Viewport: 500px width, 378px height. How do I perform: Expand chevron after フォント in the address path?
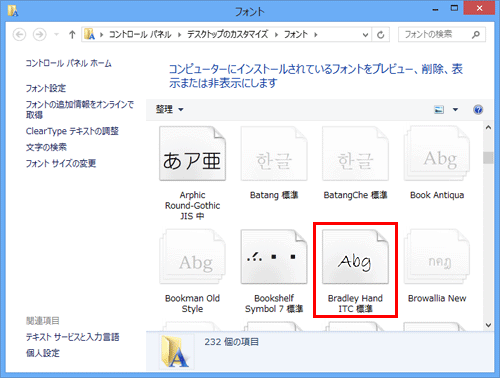[x=316, y=34]
